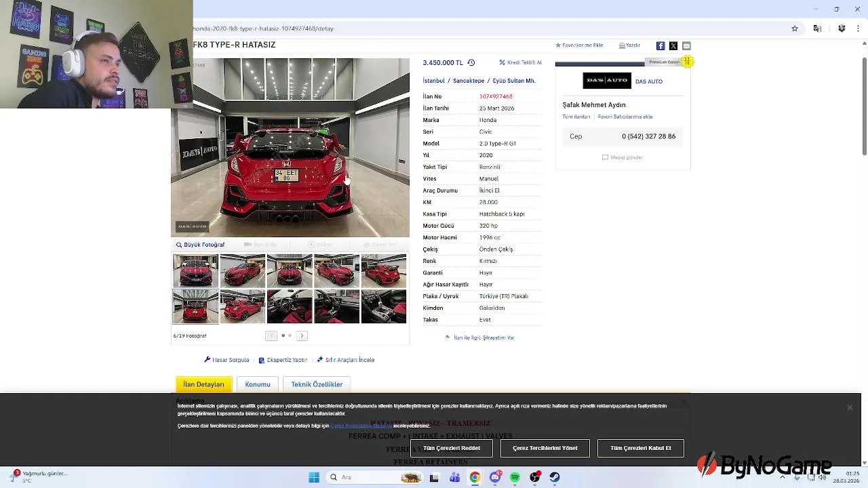This screenshot has height=488, width=868.
Task: Click Mesaj gönder to message seller
Action: (x=623, y=157)
